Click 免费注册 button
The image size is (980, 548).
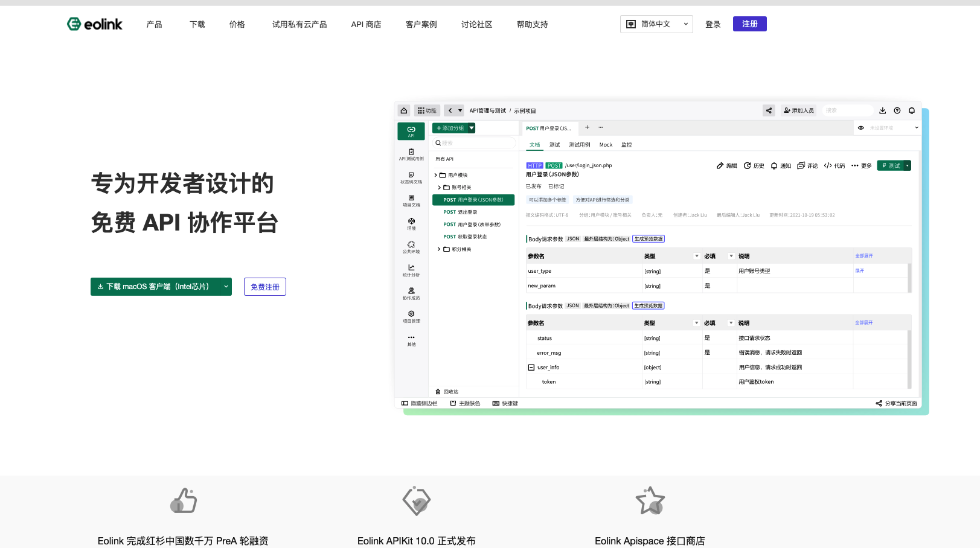click(265, 287)
